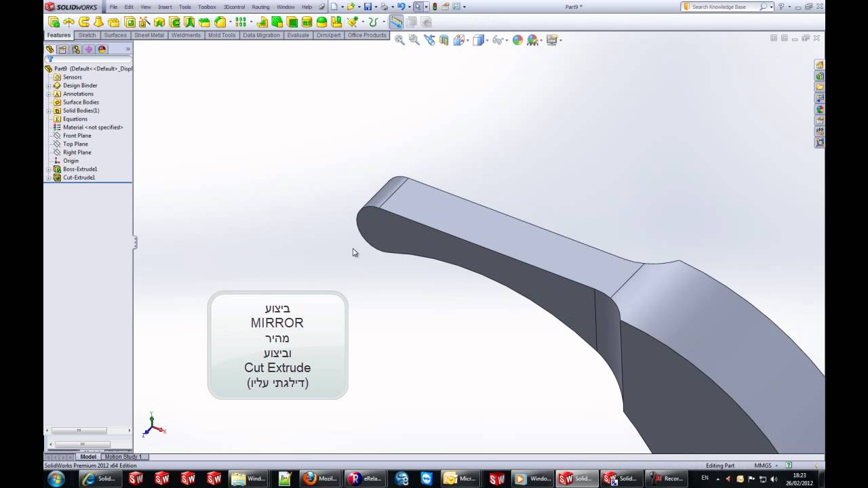Screen dimensions: 868x488
Task: Activate the Zoom to Area tool
Action: pyautogui.click(x=414, y=40)
